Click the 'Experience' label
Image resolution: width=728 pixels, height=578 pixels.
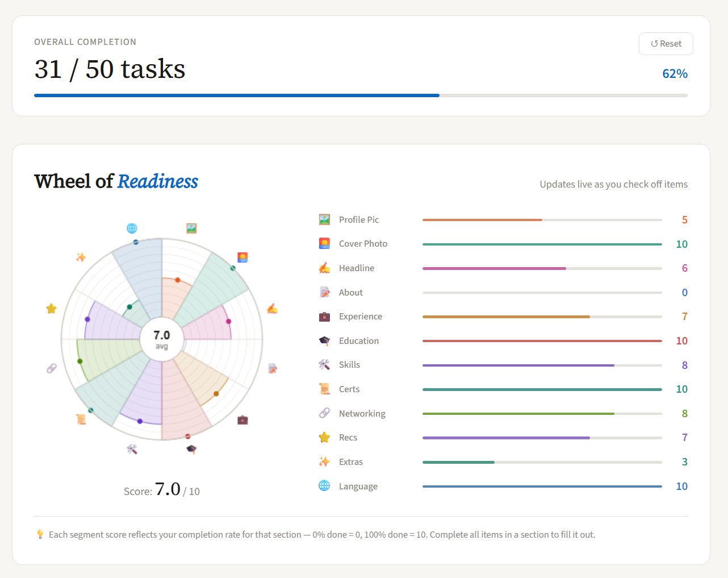point(361,317)
